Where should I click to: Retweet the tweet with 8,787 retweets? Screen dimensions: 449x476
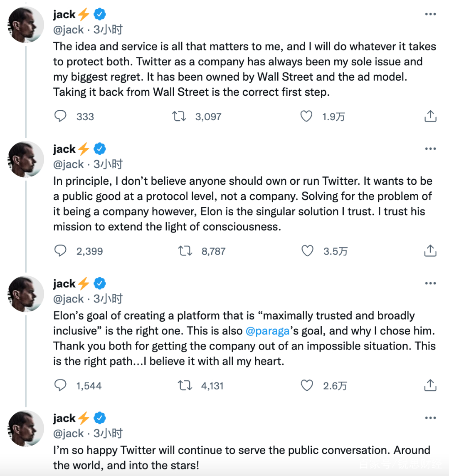point(185,251)
